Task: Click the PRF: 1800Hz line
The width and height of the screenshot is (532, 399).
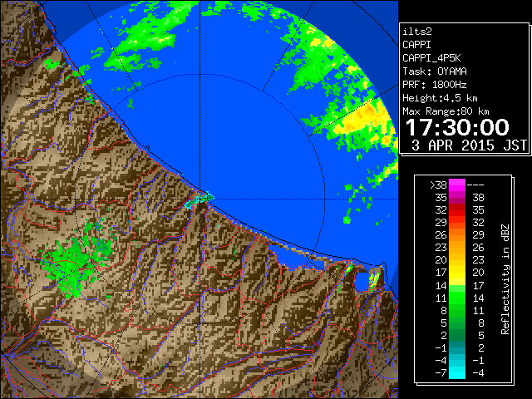Action: [435, 85]
